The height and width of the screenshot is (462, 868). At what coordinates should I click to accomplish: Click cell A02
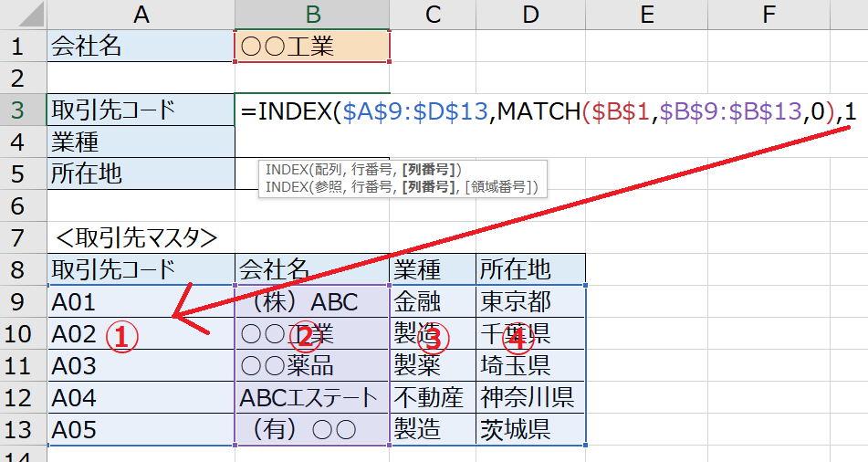point(141,333)
